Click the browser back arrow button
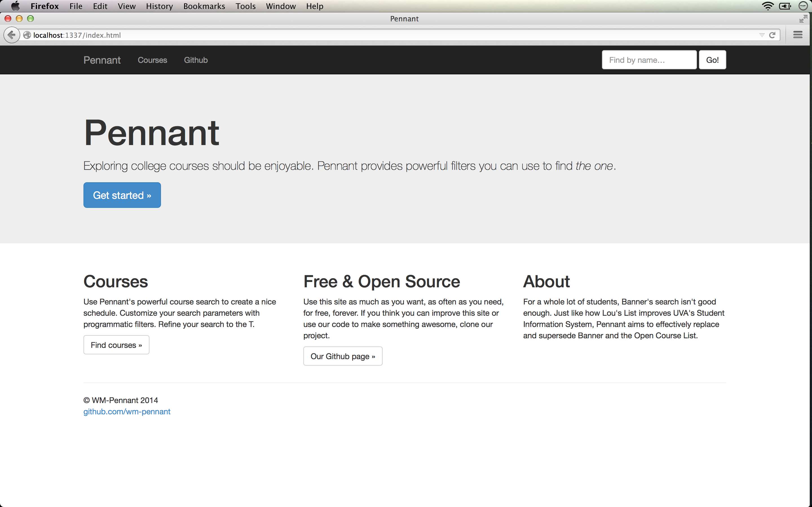 pyautogui.click(x=12, y=35)
